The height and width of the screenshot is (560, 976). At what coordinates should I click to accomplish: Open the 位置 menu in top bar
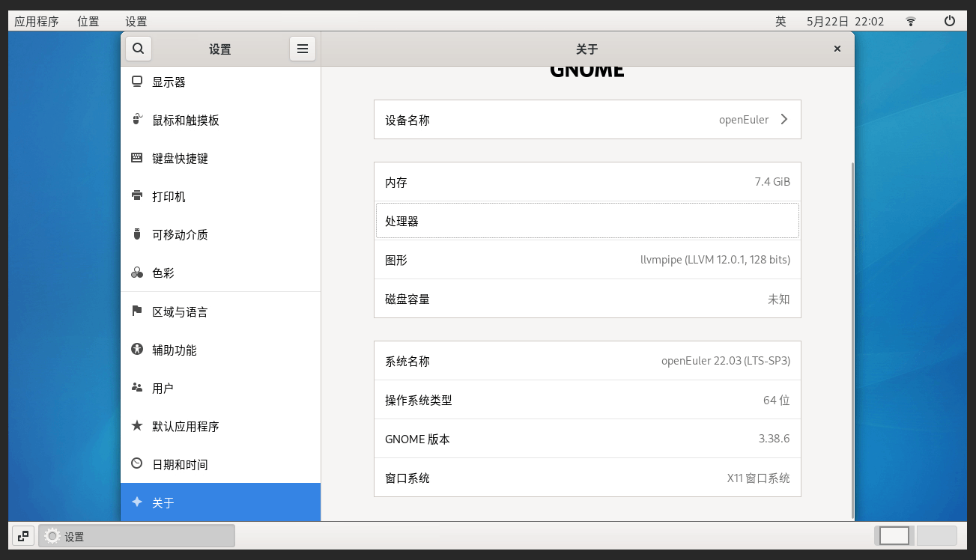coord(88,21)
